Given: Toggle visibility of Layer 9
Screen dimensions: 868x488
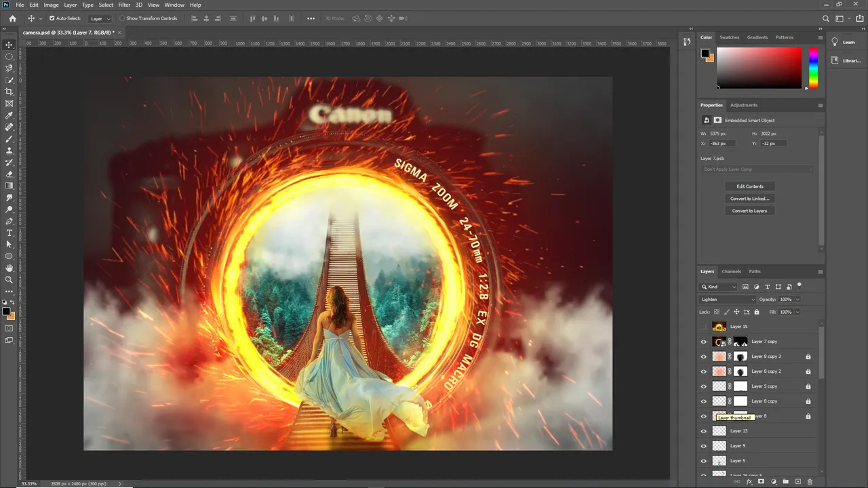Looking at the screenshot, I should [x=703, y=446].
